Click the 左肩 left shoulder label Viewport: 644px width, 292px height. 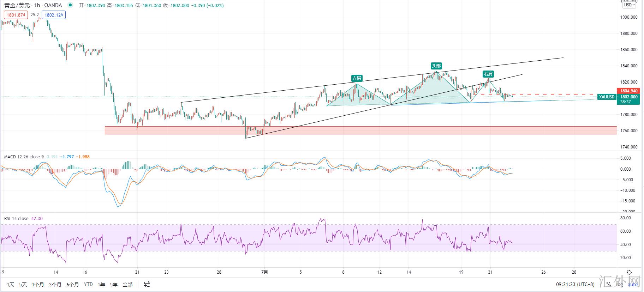(357, 78)
